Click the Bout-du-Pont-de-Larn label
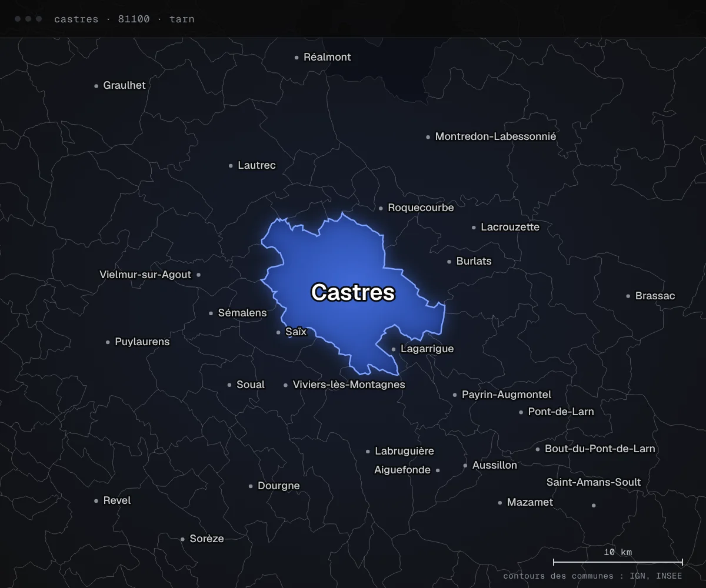The height and width of the screenshot is (588, 706). click(600, 449)
